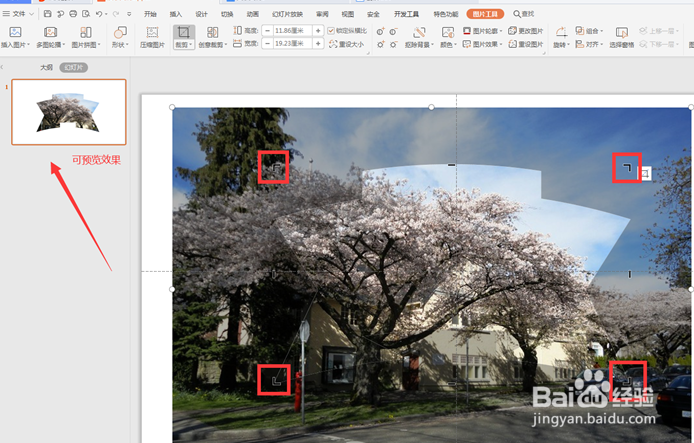Click the decrease brightness icon
The width and height of the screenshot is (694, 443).
click(393, 44)
